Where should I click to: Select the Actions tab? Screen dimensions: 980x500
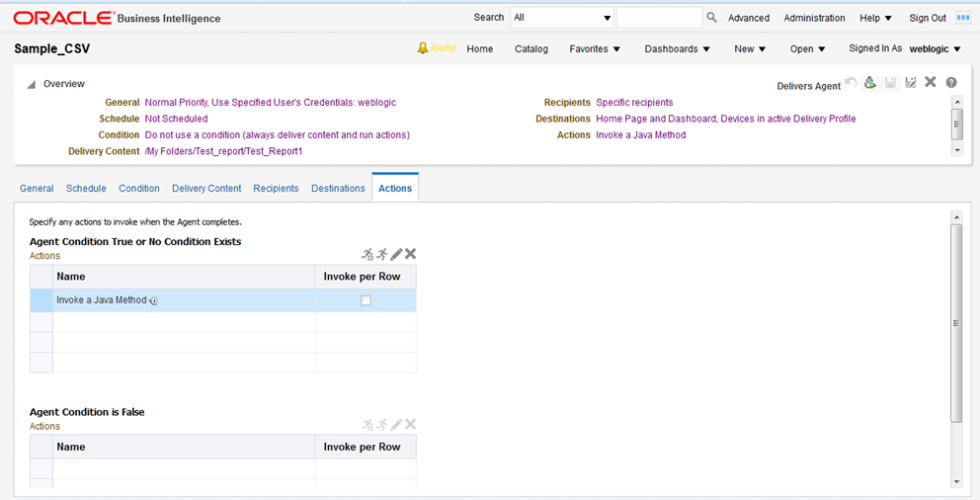point(395,188)
